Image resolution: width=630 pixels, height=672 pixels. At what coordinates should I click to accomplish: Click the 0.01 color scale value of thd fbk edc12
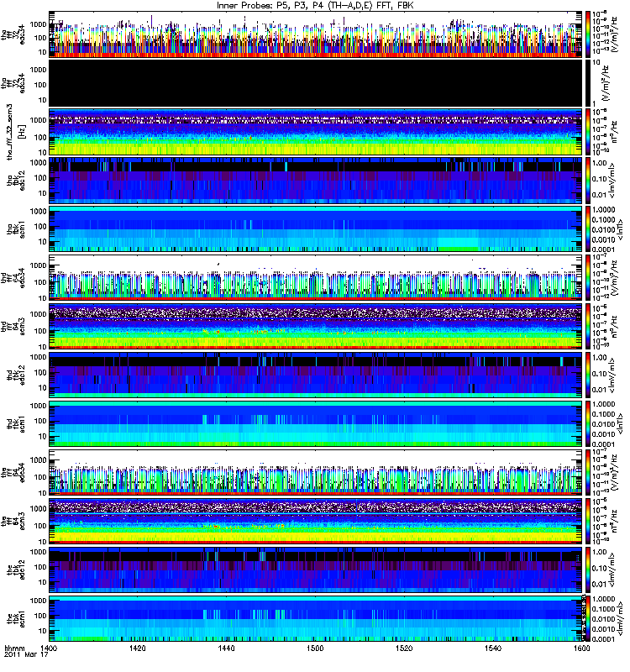pos(600,390)
